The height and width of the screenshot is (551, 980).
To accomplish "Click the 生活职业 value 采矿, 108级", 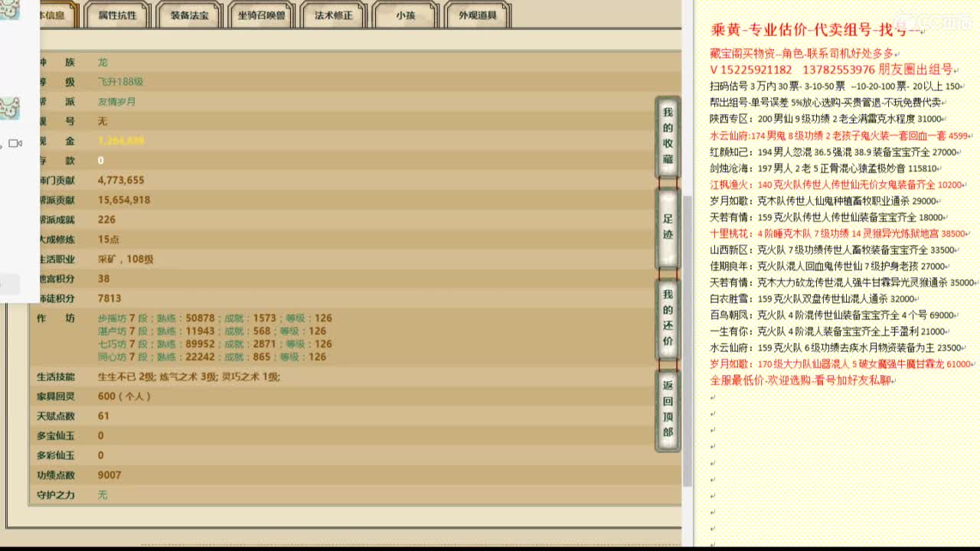I will [x=126, y=259].
